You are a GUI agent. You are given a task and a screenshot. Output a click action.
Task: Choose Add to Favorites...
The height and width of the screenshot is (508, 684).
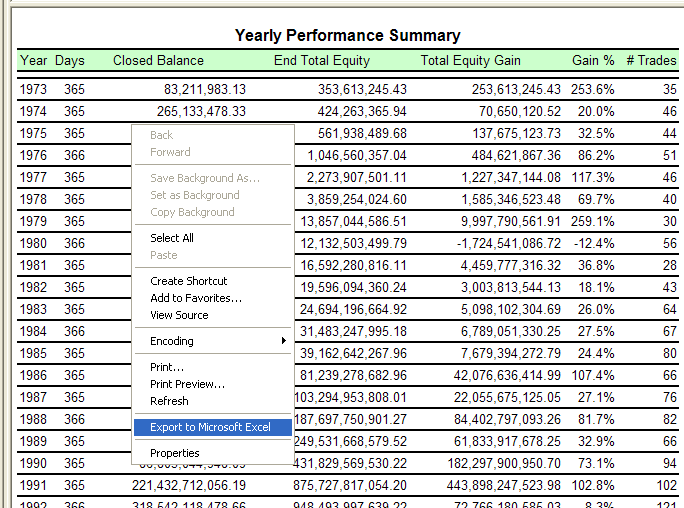(x=196, y=298)
